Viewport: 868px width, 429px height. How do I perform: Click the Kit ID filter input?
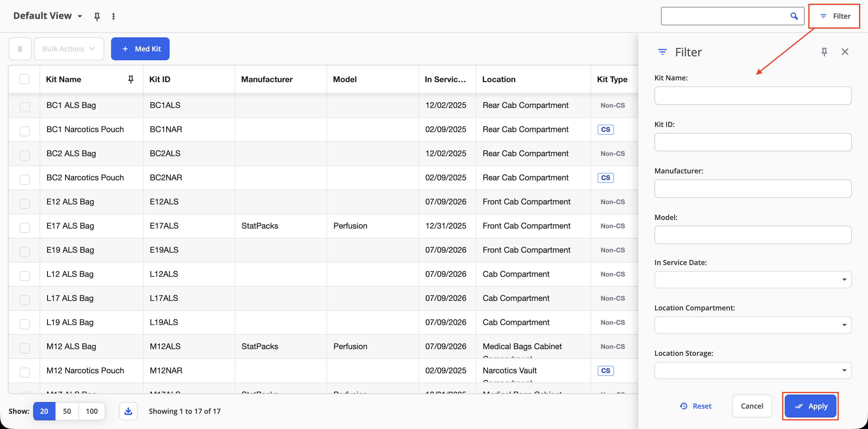(753, 142)
